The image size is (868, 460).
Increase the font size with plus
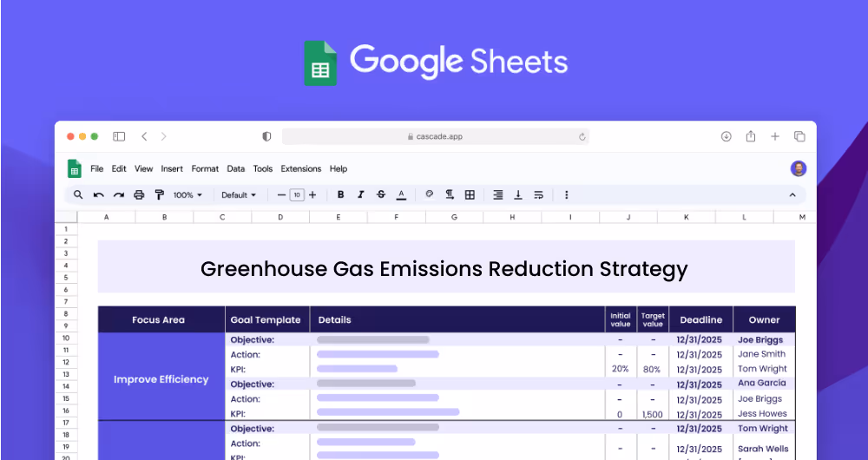pos(312,195)
